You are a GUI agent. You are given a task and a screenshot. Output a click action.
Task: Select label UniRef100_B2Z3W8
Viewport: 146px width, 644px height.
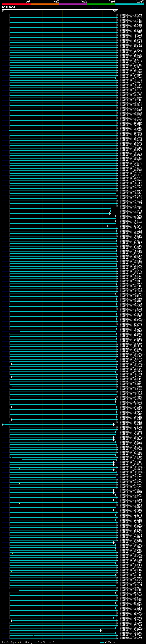pos(131,100)
